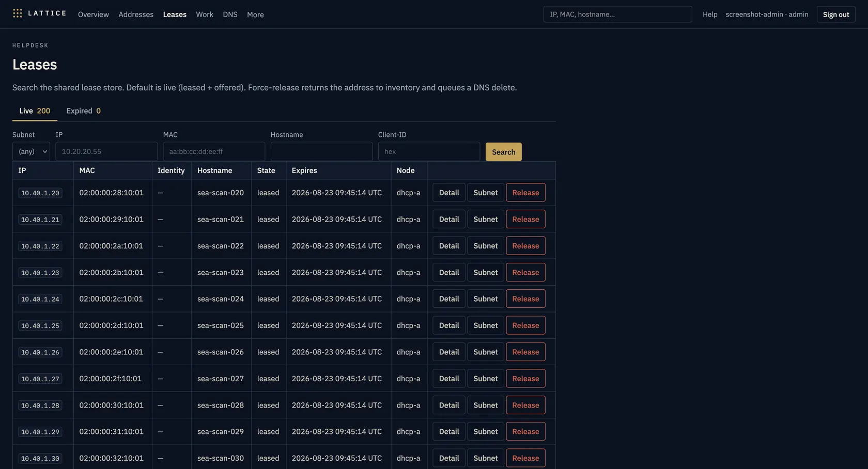The width and height of the screenshot is (868, 469).
Task: Open Detail for sea-scan-025
Action: [x=449, y=325]
